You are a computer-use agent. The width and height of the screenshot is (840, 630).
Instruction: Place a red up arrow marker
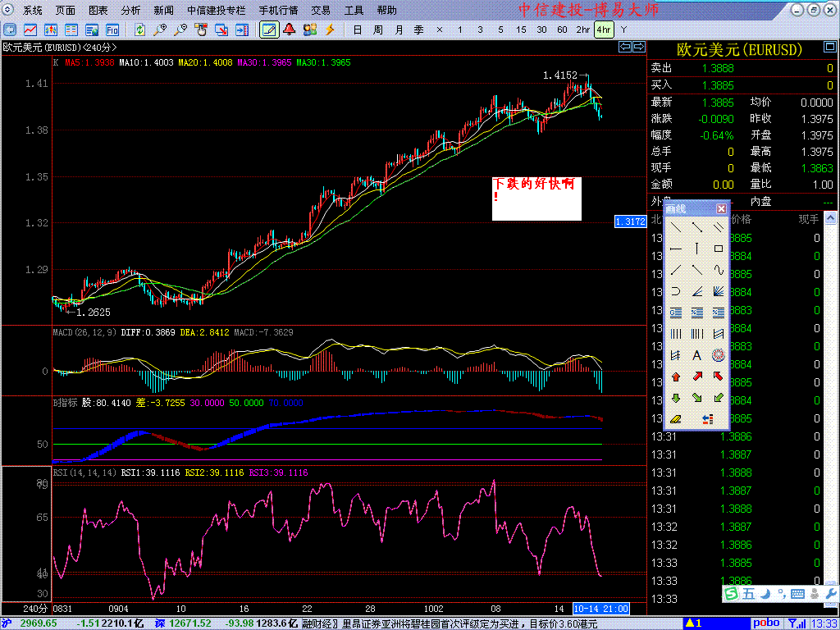676,377
